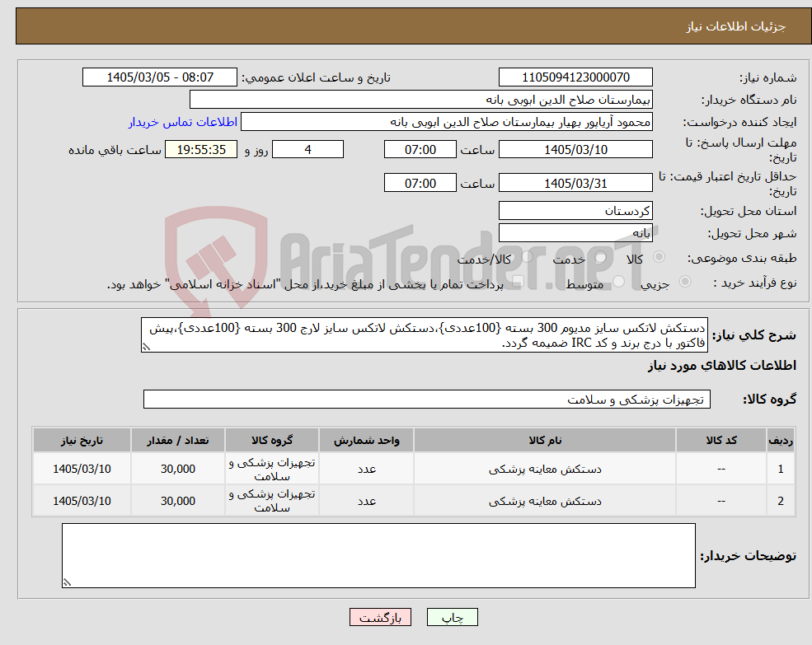The height and width of the screenshot is (645, 812).
Task: Click row 2 item name دستکش معاینه پزشکی
Action: [545, 501]
